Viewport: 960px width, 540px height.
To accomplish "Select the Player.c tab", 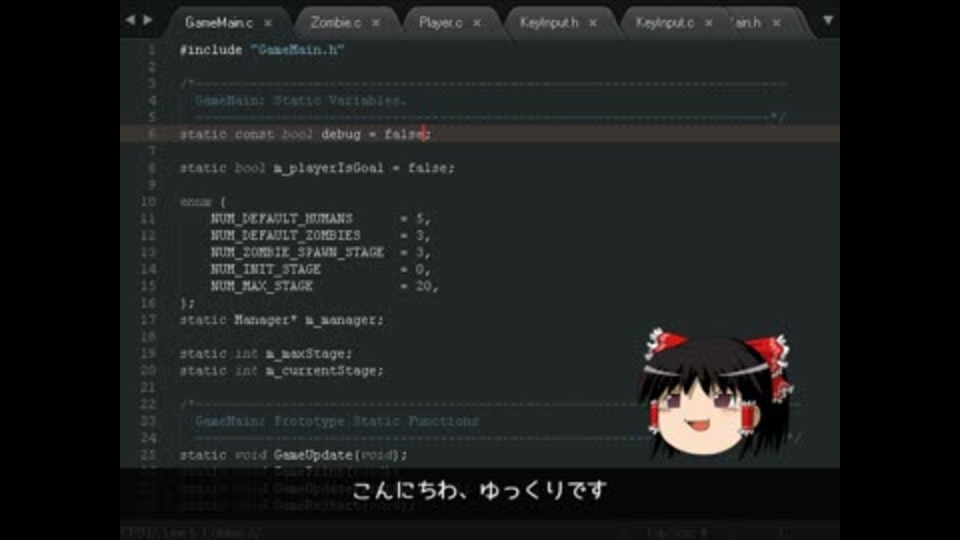I will tap(440, 23).
